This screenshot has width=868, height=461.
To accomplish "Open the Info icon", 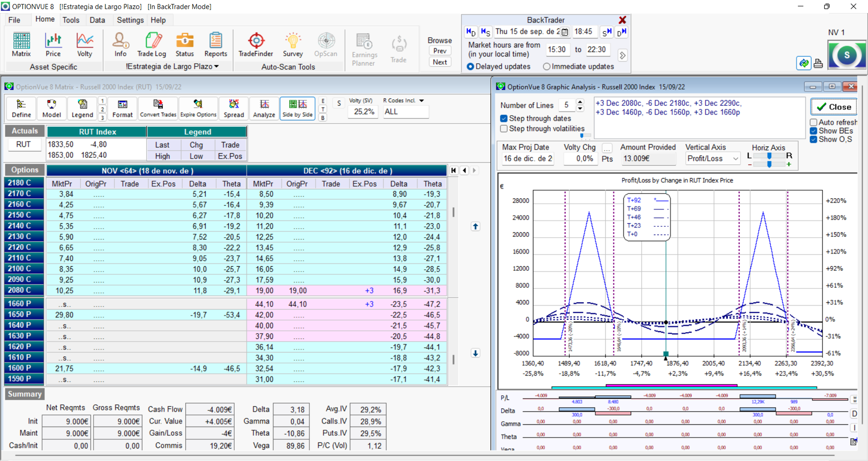I will (120, 45).
